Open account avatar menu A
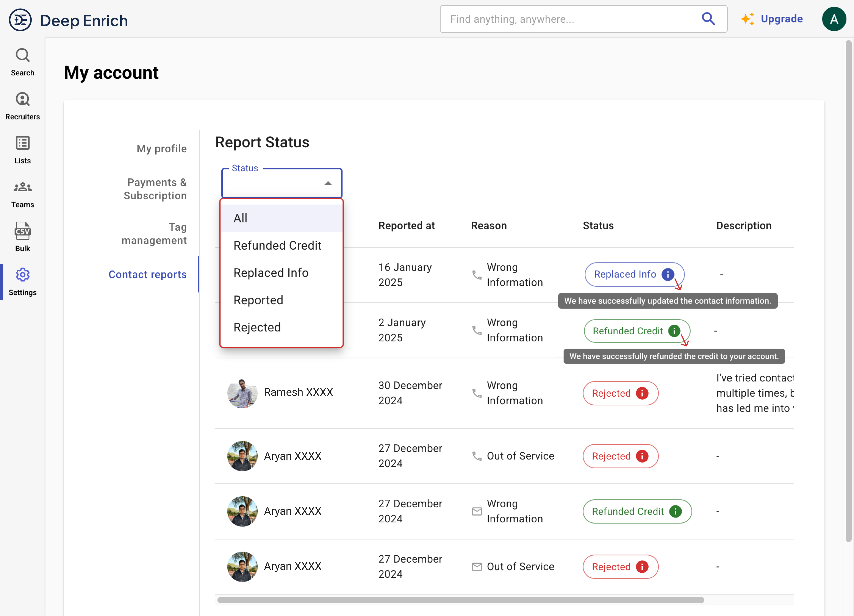 834,19
